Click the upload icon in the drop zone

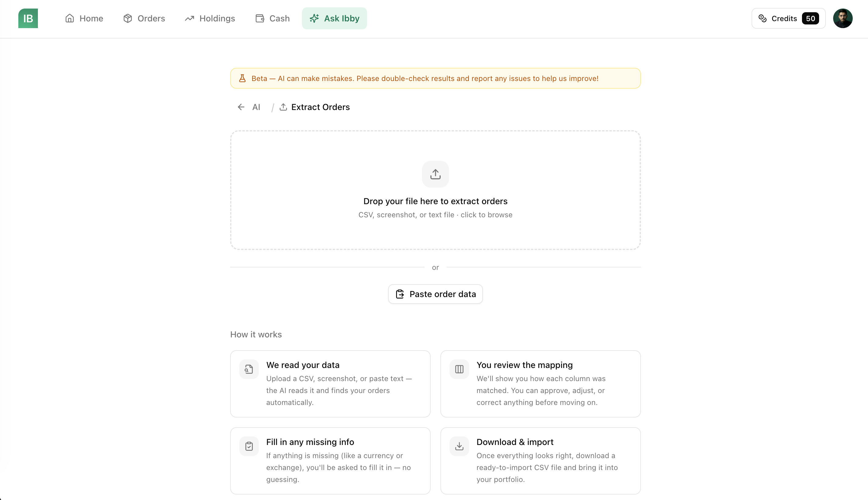pyautogui.click(x=435, y=174)
